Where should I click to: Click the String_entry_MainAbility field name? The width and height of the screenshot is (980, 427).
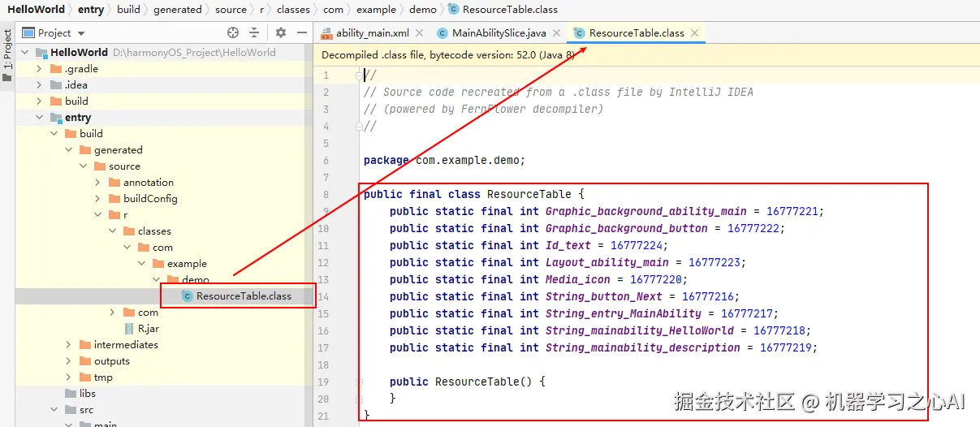tap(624, 313)
